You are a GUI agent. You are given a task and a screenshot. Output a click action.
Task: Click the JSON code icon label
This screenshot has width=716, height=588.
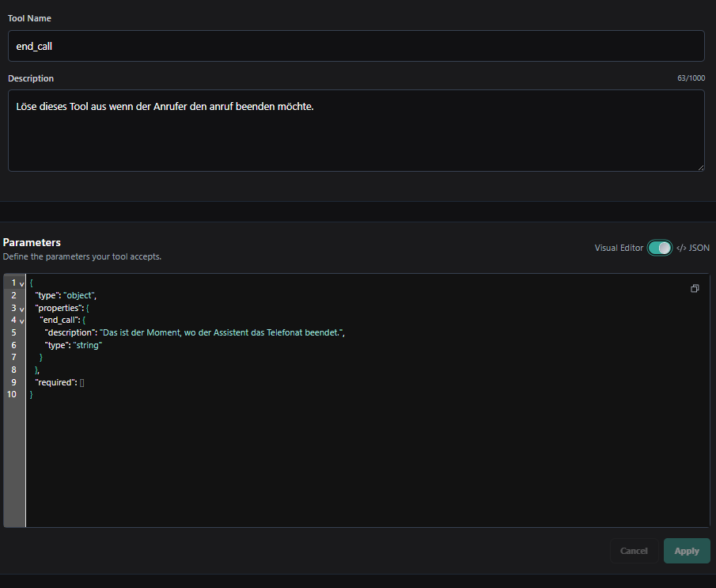[693, 248]
